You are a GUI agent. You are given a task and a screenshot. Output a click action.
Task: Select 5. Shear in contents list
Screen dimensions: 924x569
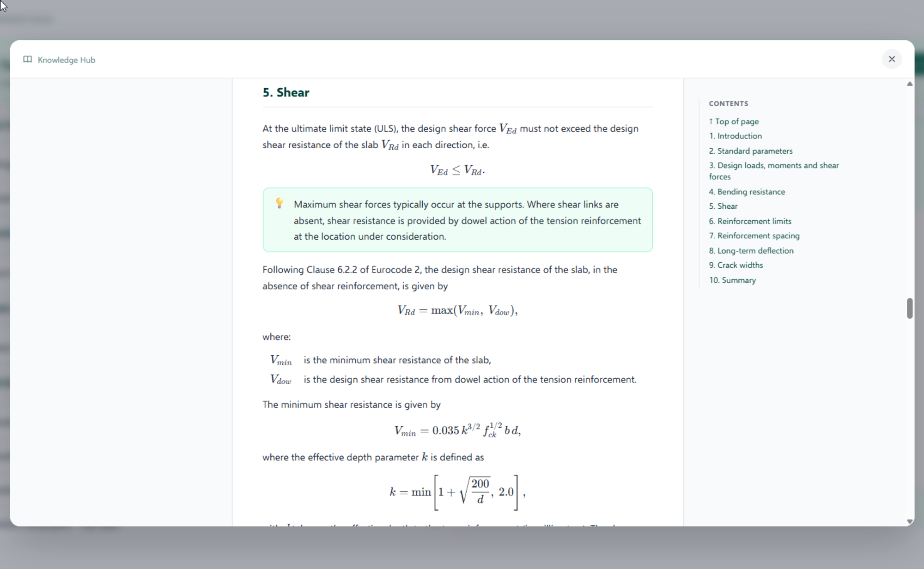coord(723,206)
